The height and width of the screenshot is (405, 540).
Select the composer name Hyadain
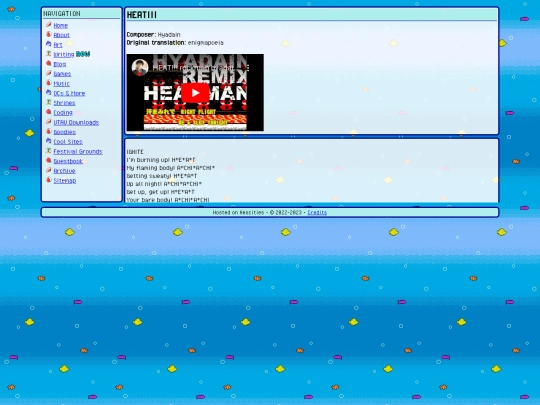coord(169,34)
